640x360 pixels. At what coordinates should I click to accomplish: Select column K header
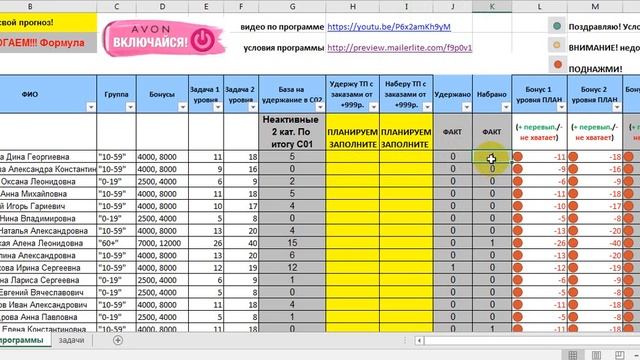tap(492, 6)
